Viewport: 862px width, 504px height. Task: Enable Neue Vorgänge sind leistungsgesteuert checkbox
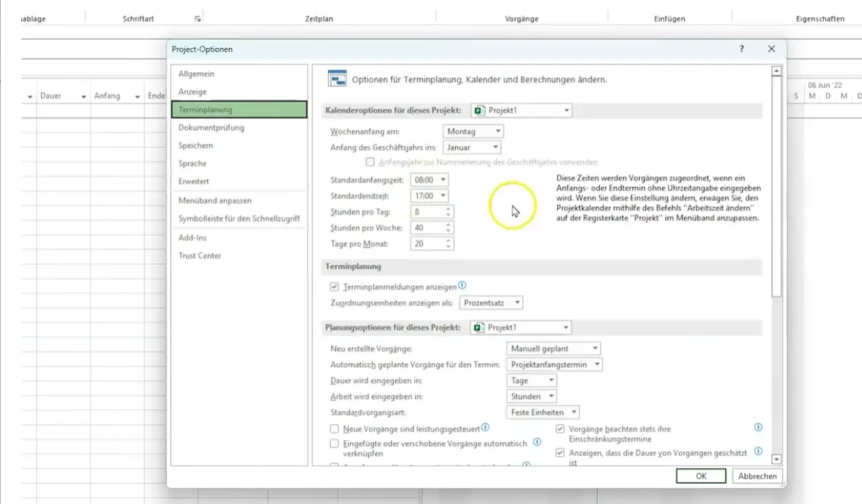tap(334, 428)
